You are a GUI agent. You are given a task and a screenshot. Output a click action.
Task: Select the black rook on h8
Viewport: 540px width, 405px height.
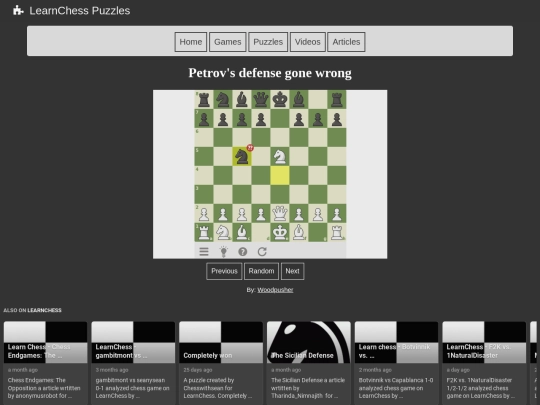pos(336,100)
